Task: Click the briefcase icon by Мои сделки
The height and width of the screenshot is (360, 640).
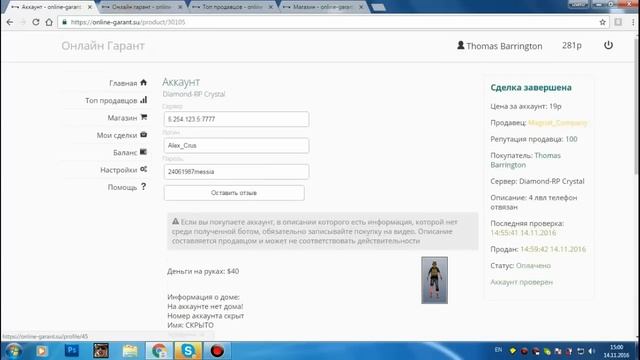Action: pos(143,134)
